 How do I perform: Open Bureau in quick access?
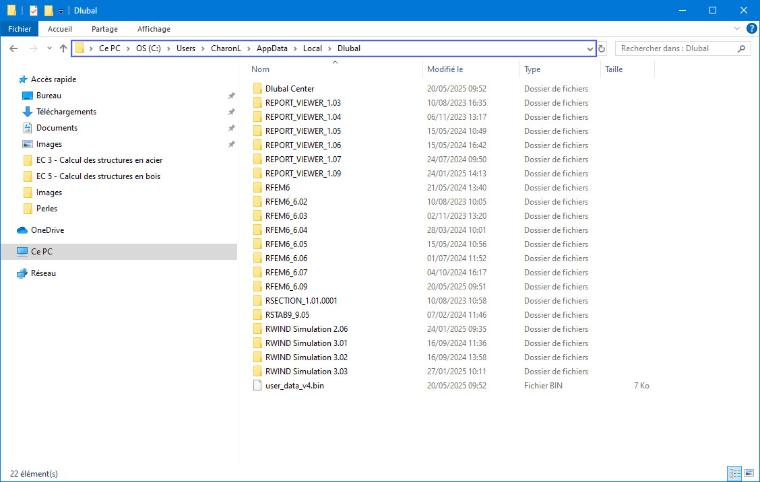(48, 96)
